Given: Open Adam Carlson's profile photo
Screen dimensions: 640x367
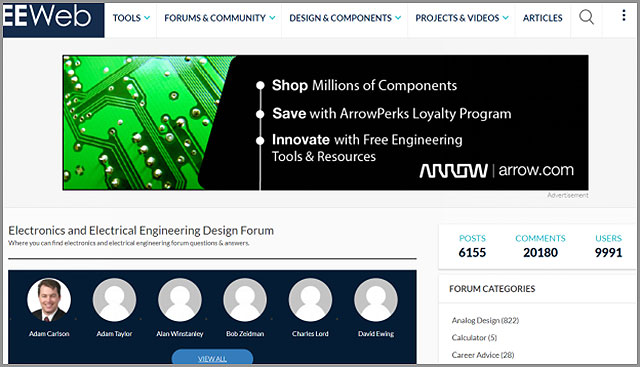Looking at the screenshot, I should 49,300.
